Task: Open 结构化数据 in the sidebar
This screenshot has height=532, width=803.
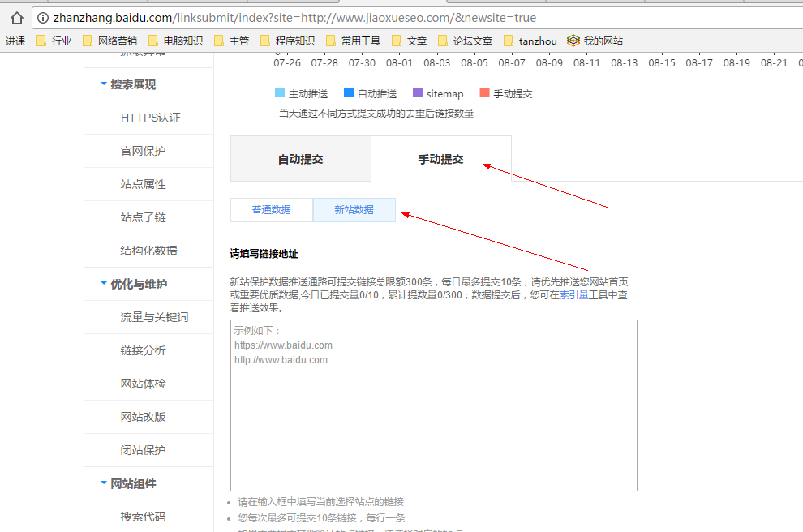Action: coord(148,251)
